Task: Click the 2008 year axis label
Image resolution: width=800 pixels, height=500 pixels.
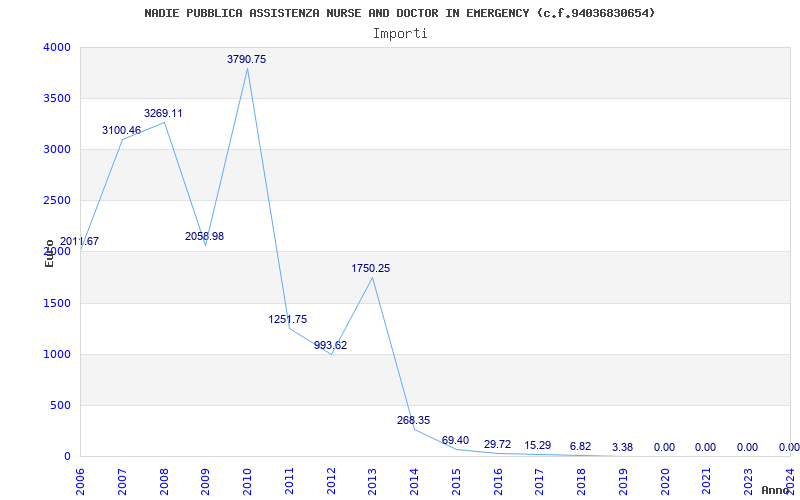Action: click(164, 480)
